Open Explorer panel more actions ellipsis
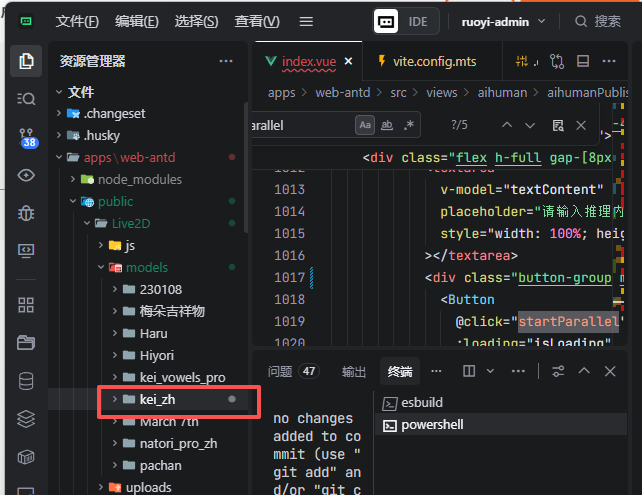This screenshot has height=495, width=642. coord(226,62)
